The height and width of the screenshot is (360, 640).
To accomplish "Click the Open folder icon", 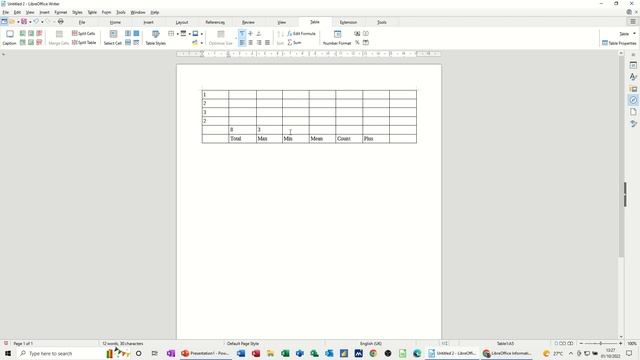I will 12,21.
